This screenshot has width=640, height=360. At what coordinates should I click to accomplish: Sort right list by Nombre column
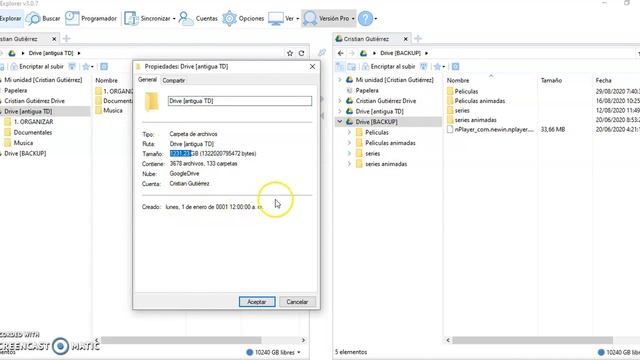click(x=458, y=80)
